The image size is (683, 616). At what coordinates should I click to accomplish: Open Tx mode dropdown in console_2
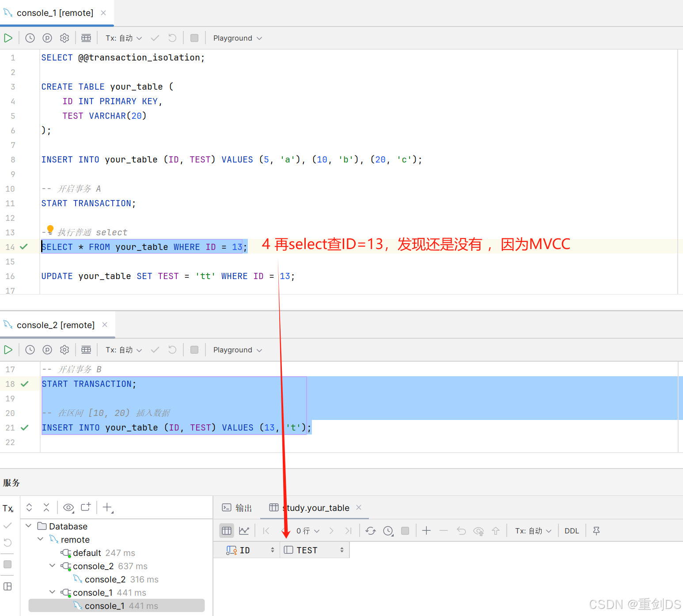point(124,350)
